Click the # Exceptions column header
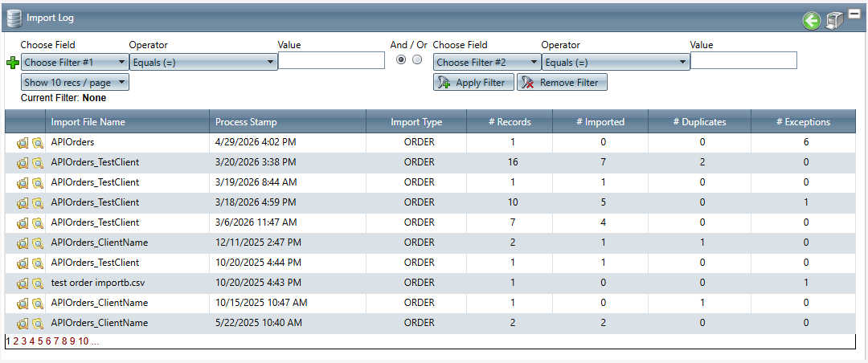 (x=803, y=122)
